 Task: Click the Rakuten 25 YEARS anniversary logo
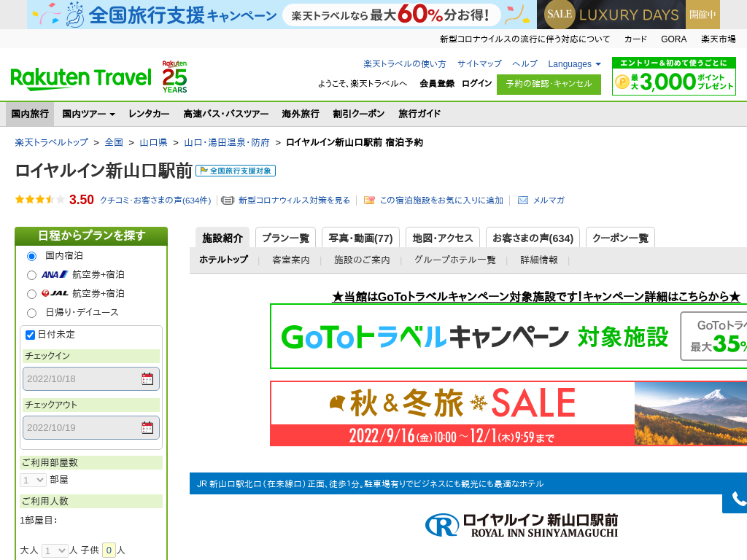tap(174, 77)
